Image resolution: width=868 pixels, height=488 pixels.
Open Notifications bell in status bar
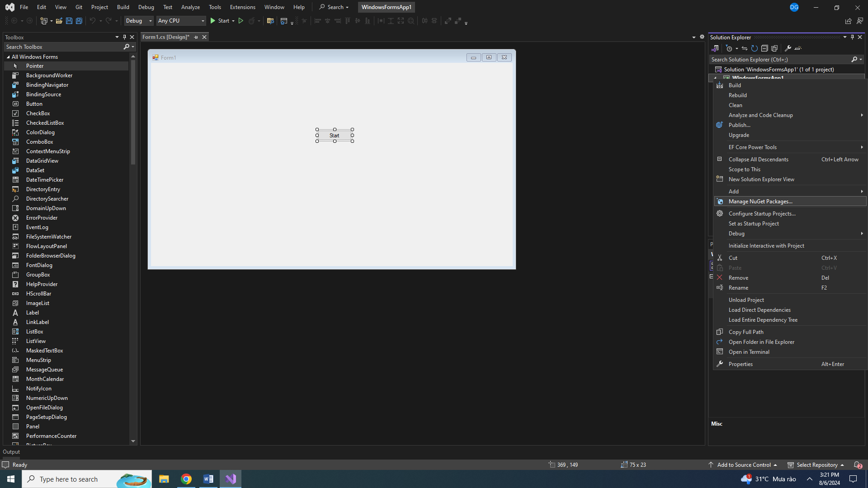pyautogui.click(x=857, y=465)
